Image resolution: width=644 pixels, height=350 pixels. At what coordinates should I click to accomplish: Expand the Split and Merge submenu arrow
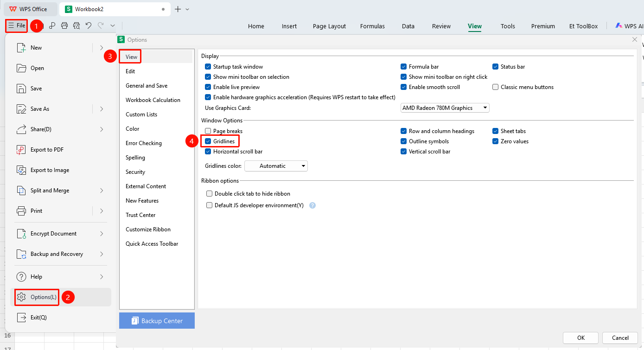pos(102,191)
